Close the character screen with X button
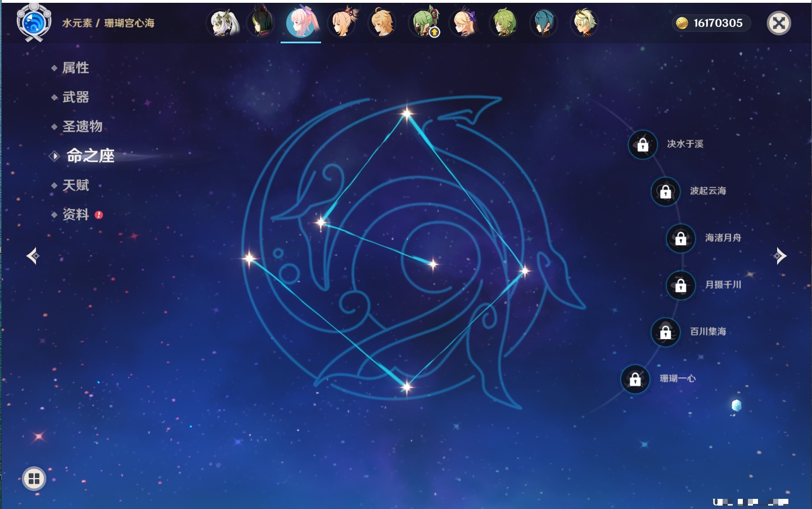Image resolution: width=812 pixels, height=509 pixels. (779, 23)
